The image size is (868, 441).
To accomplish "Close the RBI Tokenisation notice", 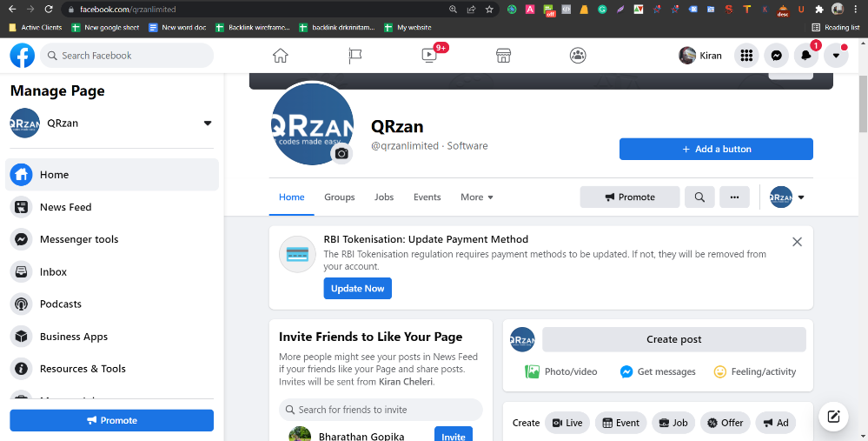I will point(797,242).
